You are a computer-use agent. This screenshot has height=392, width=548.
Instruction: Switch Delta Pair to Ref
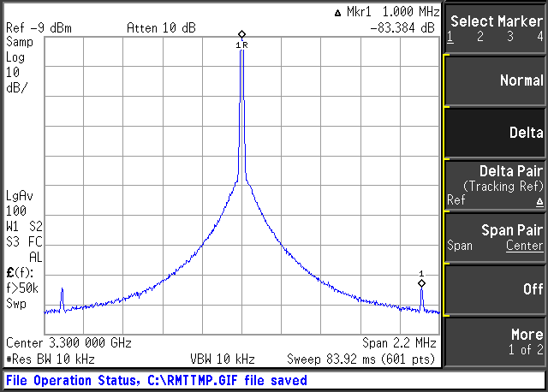(456, 200)
